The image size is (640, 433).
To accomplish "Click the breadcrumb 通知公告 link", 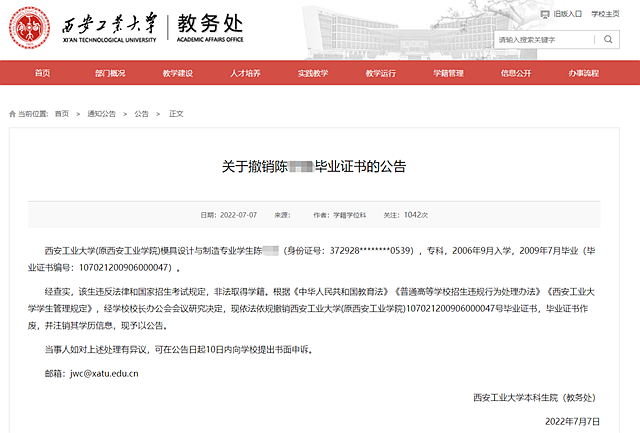I will [x=102, y=114].
